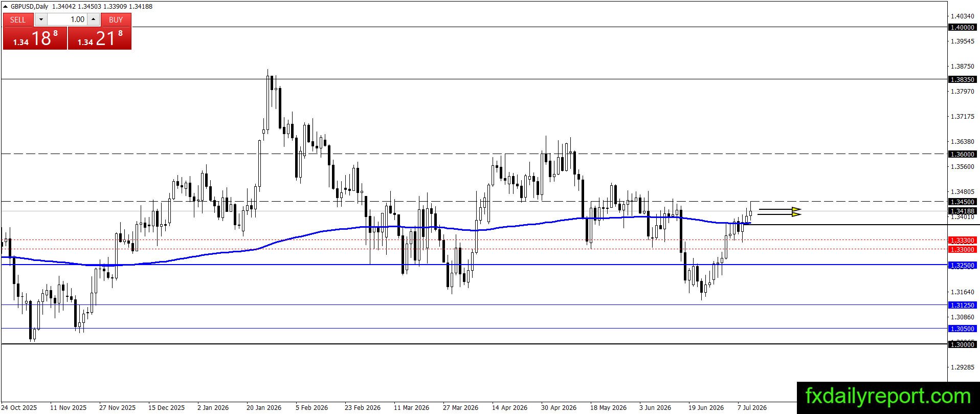Click the BUY button

tap(116, 19)
